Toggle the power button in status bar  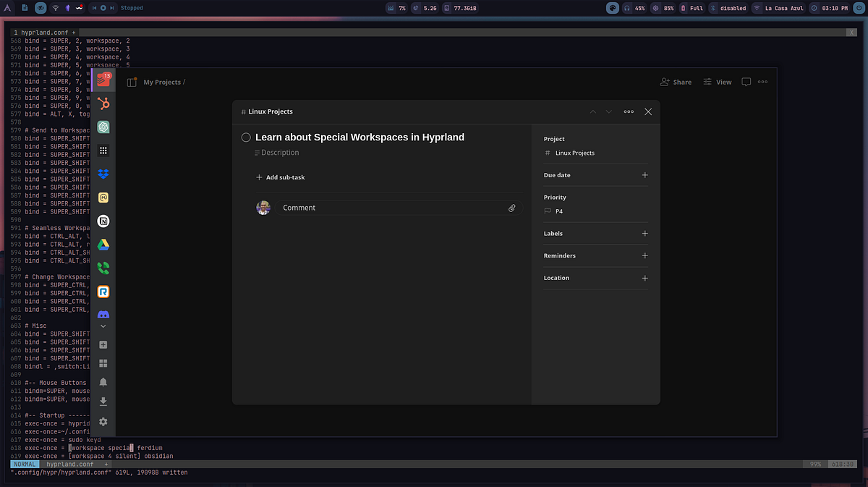[x=858, y=8]
